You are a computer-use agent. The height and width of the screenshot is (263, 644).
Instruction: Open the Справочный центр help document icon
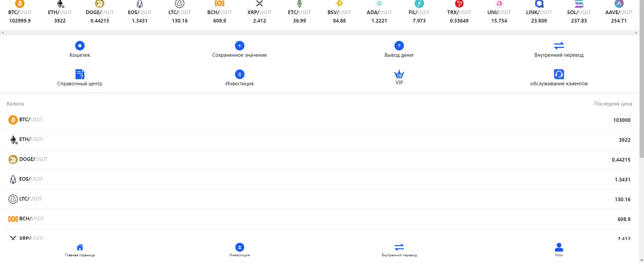[x=80, y=74]
